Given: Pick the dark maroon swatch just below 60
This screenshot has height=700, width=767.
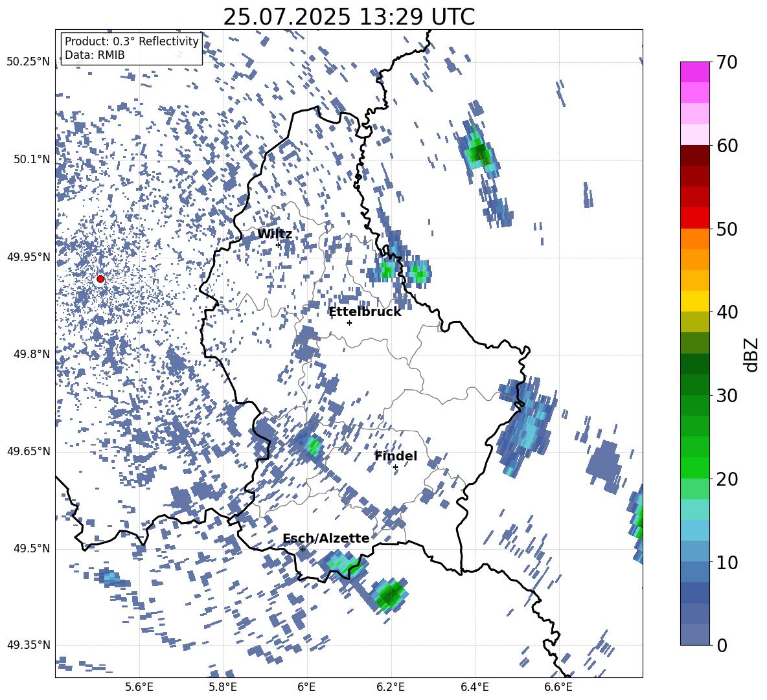Looking at the screenshot, I should [x=694, y=156].
